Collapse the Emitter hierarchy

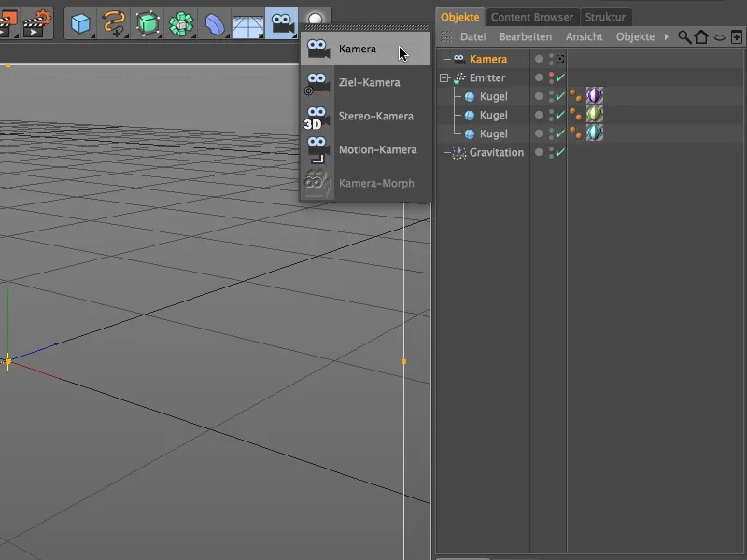pos(446,77)
